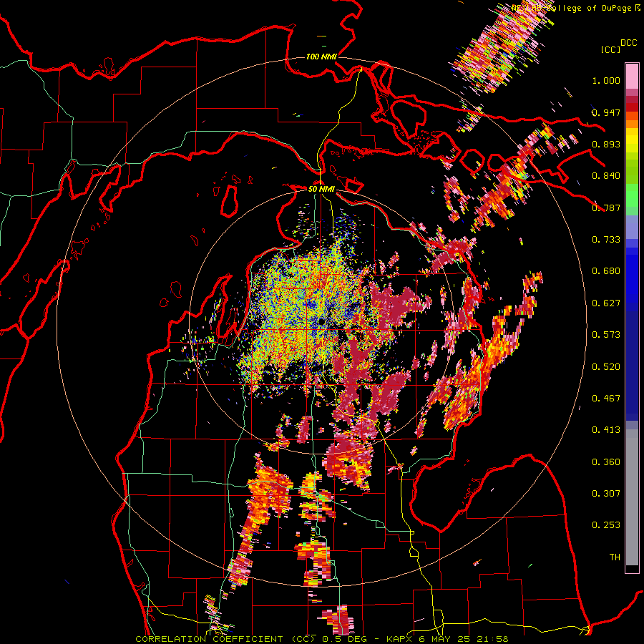Click the 0.573 color scale value
Screen dimensions: 644x644
pos(606,335)
